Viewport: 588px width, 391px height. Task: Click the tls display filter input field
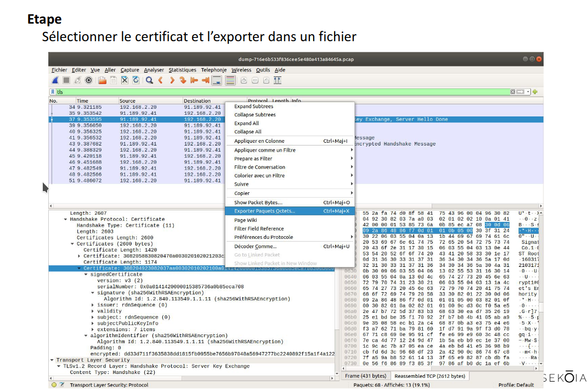(x=274, y=92)
